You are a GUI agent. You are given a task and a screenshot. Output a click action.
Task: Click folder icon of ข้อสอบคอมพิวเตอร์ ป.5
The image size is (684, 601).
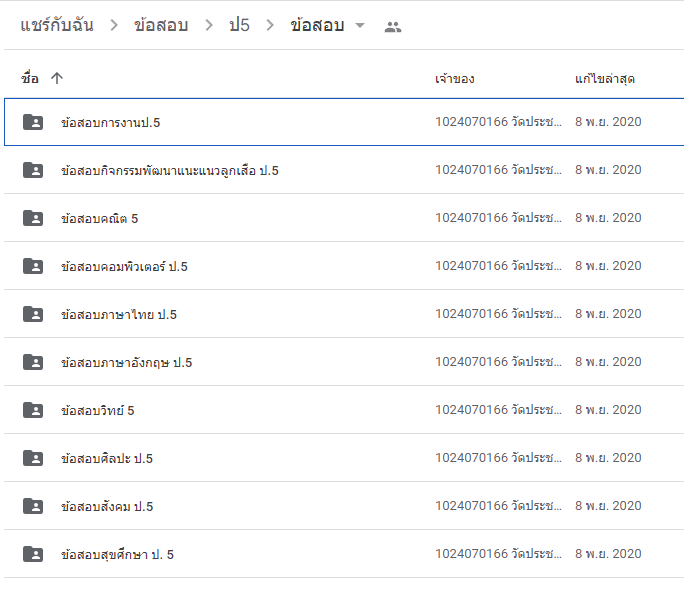click(33, 266)
